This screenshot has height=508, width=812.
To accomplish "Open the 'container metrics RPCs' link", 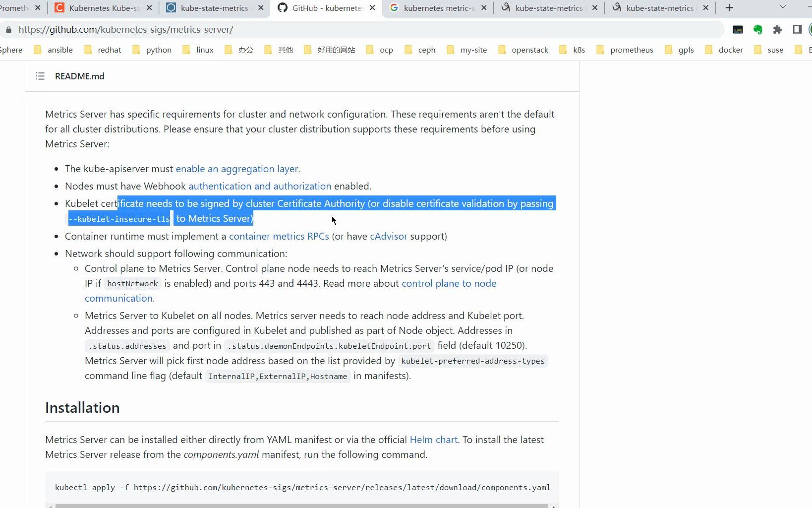I will point(279,236).
